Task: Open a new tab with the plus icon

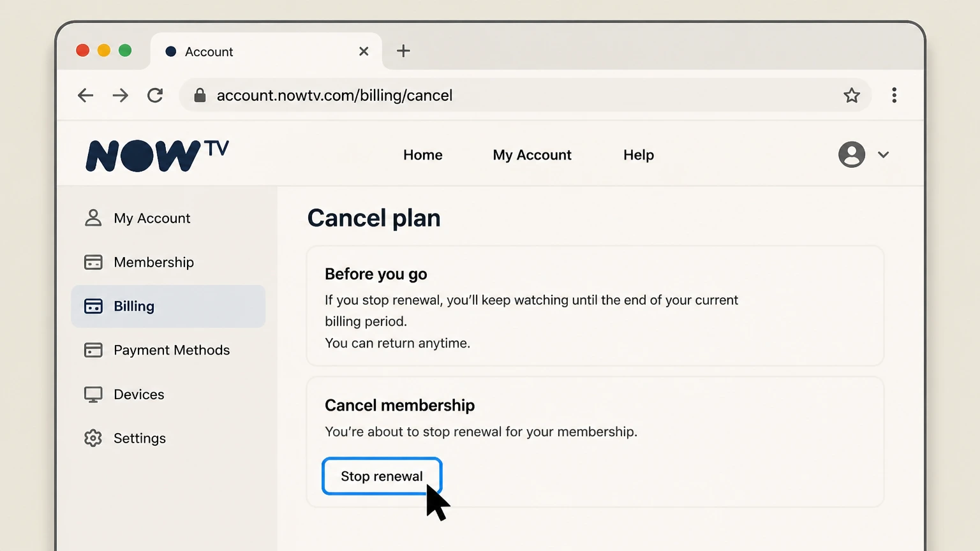Action: (x=403, y=51)
